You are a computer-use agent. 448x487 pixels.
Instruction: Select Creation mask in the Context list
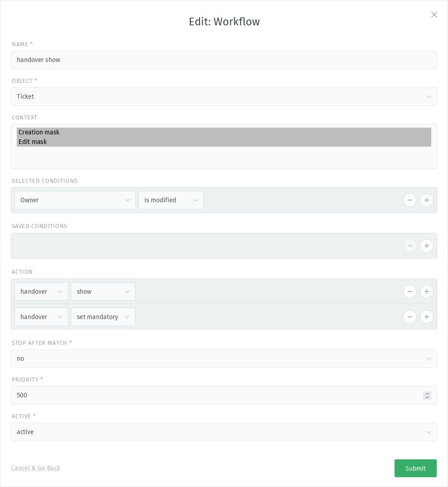(x=224, y=132)
